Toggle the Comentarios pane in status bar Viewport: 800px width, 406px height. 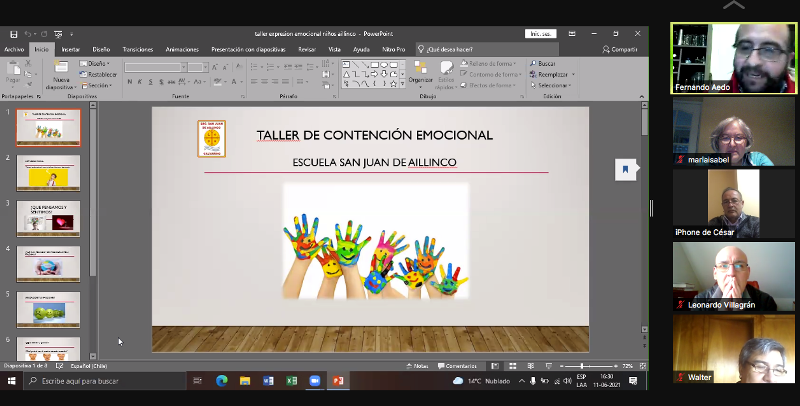pos(459,366)
